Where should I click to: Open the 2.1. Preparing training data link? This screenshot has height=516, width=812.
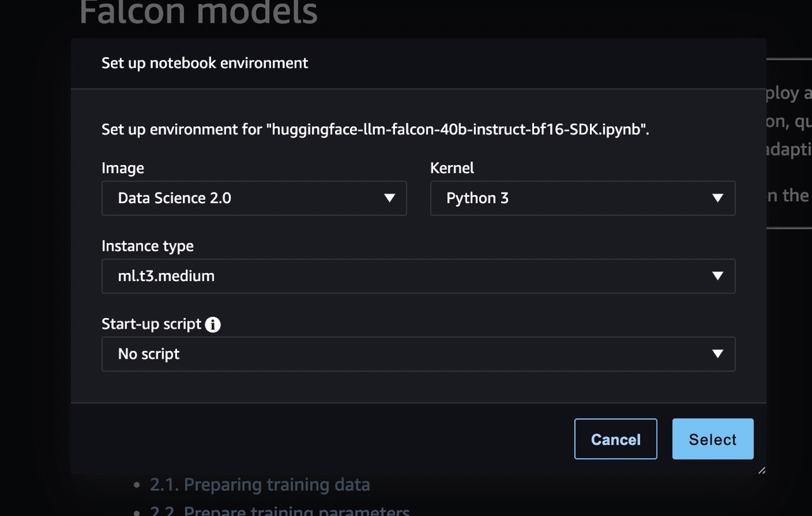[259, 485]
